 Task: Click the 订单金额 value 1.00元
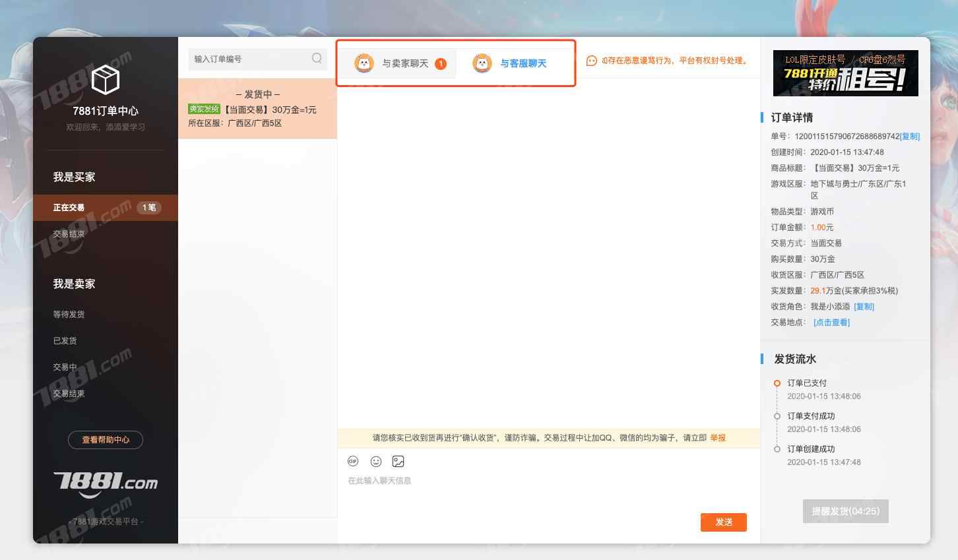822,228
